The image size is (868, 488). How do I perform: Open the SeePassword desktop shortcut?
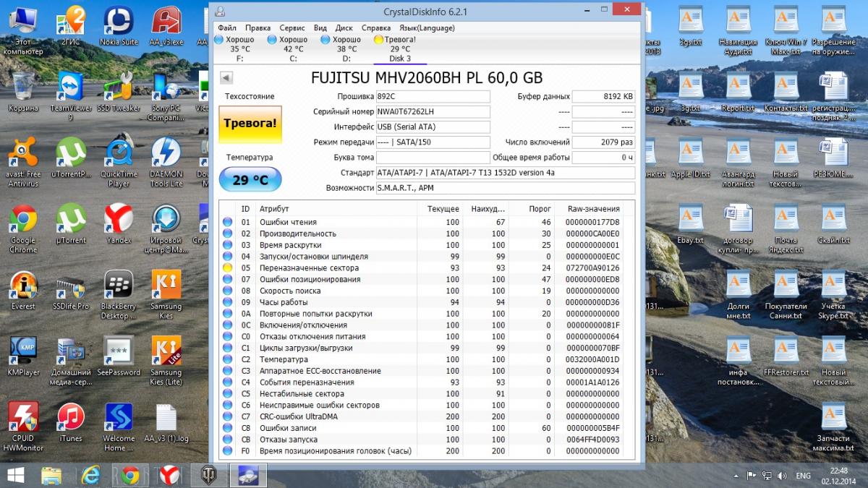119,356
